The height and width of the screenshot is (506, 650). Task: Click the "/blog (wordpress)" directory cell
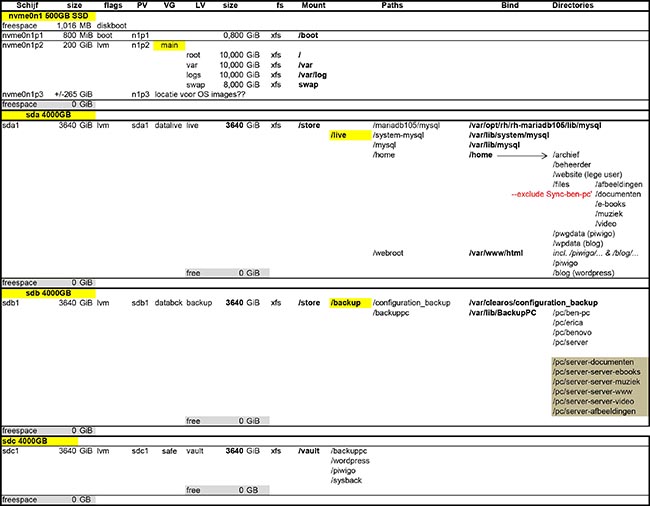[x=583, y=273]
